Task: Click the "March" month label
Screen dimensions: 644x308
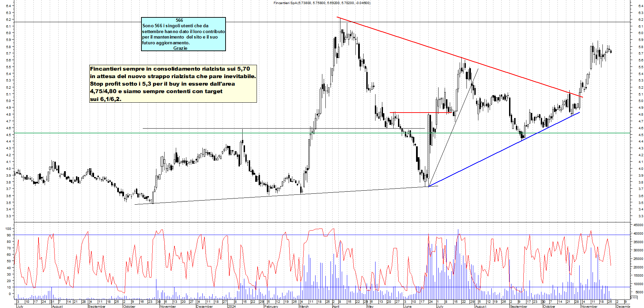Action: point(304,306)
